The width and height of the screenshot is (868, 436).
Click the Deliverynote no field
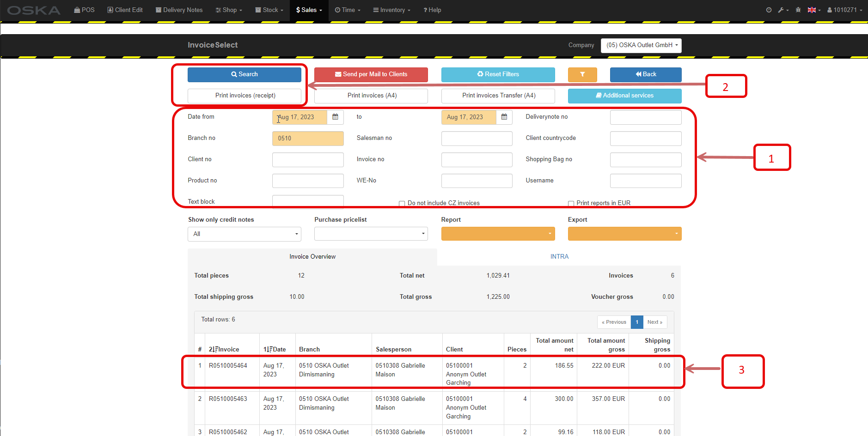[646, 117]
